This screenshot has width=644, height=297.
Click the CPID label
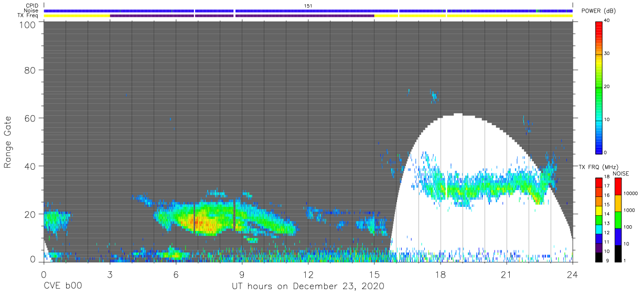(x=31, y=6)
